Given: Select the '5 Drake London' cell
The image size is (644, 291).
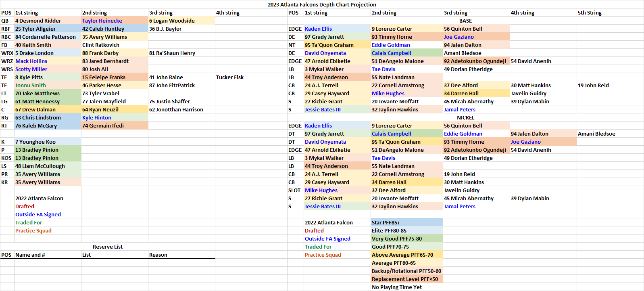Looking at the screenshot, I should tap(48, 53).
